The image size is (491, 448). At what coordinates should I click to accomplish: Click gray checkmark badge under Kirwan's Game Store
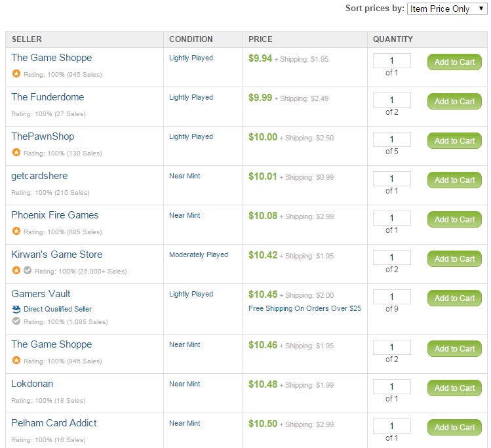point(27,270)
